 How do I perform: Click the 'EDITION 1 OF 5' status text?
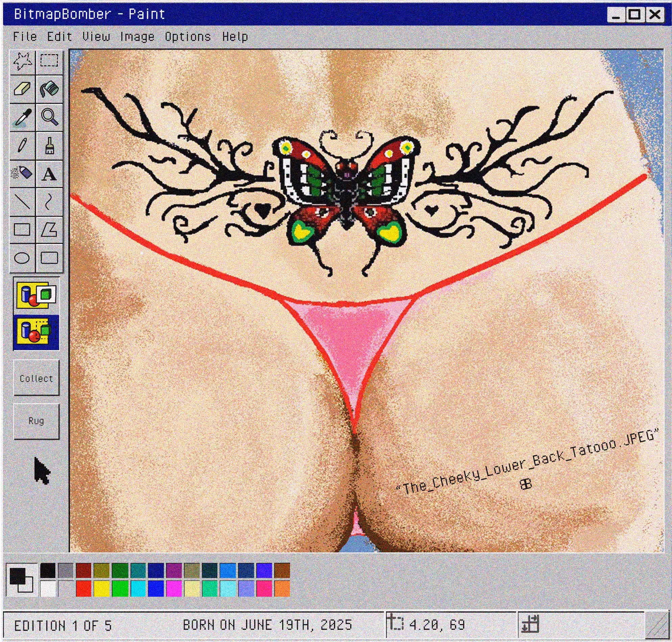(63, 625)
